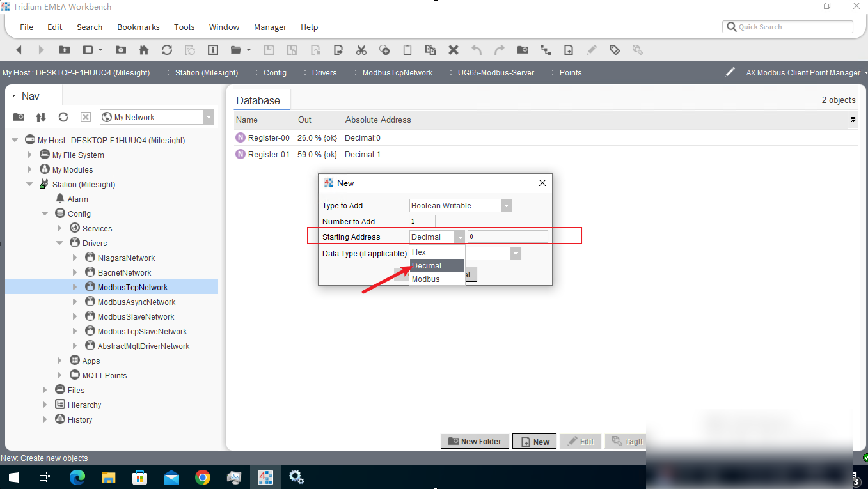This screenshot has width=868, height=489.
Task: Click the side bar panel toolbar icon
Action: click(x=88, y=50)
